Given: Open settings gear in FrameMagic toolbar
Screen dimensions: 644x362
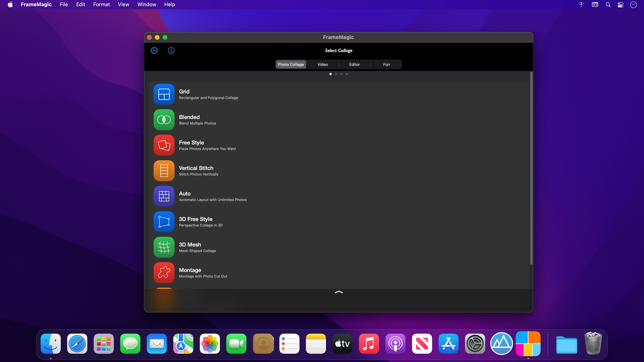Looking at the screenshot, I should click(154, 50).
